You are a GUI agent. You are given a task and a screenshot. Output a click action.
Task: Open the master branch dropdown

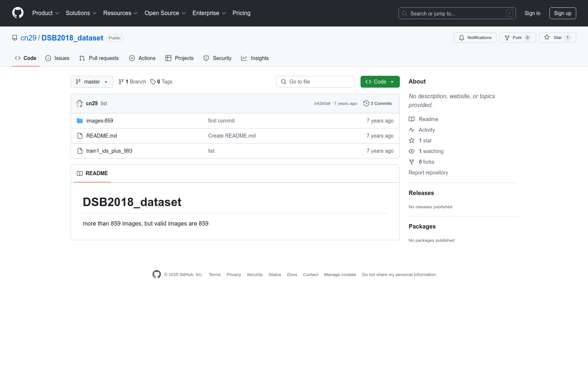click(x=92, y=82)
